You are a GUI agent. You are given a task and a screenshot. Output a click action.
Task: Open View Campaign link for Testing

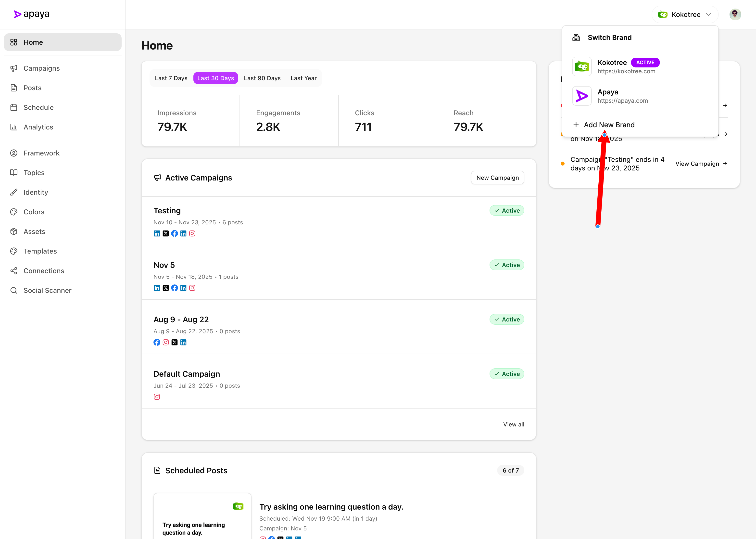click(701, 164)
